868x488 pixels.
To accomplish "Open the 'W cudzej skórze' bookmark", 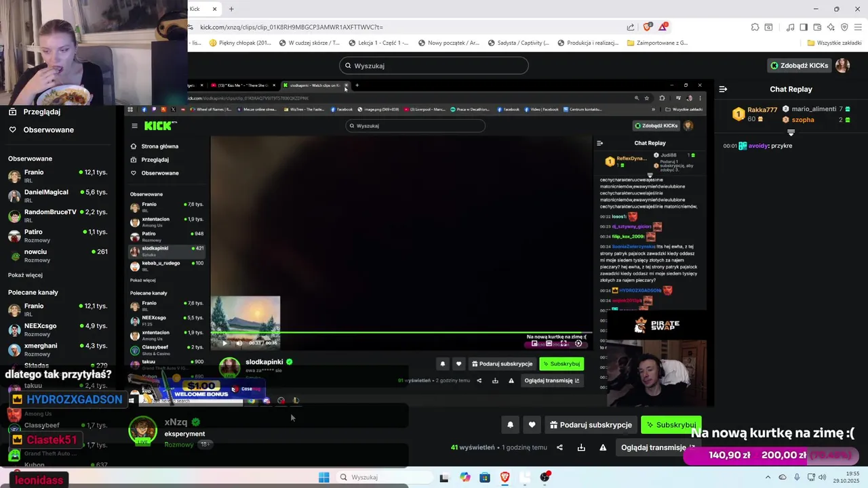I will 309,43.
